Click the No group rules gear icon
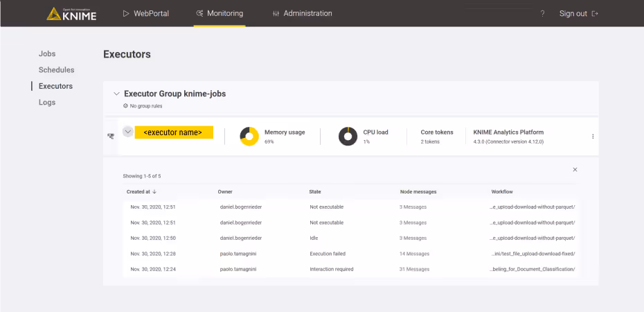The height and width of the screenshot is (312, 644). click(125, 105)
